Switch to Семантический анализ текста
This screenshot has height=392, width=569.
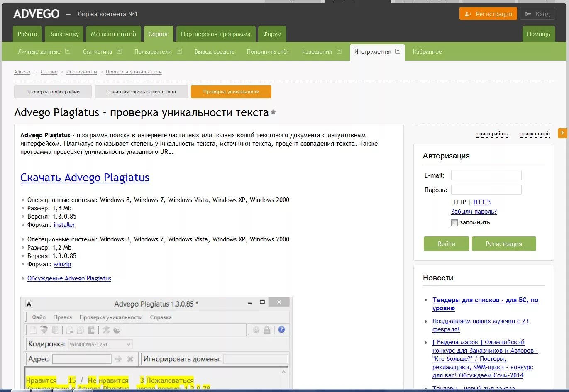point(141,92)
